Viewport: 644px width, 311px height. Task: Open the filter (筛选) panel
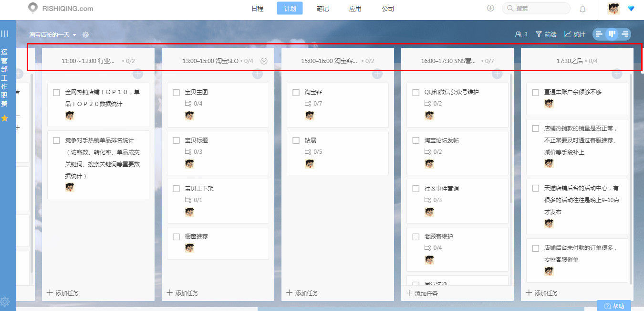[545, 34]
